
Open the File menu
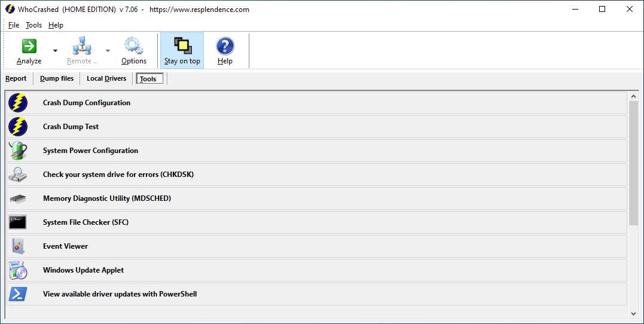[14, 25]
